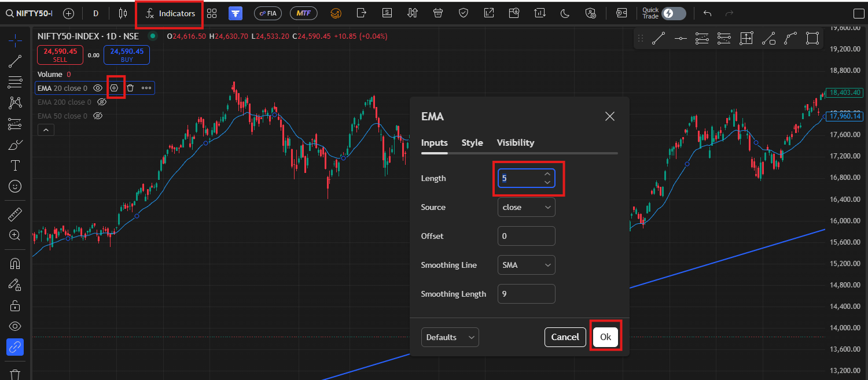Click the Length input field

(x=526, y=178)
